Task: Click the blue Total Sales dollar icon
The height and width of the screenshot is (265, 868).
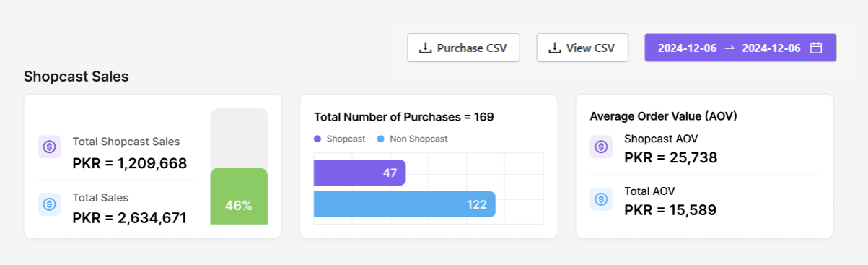Action: (49, 204)
